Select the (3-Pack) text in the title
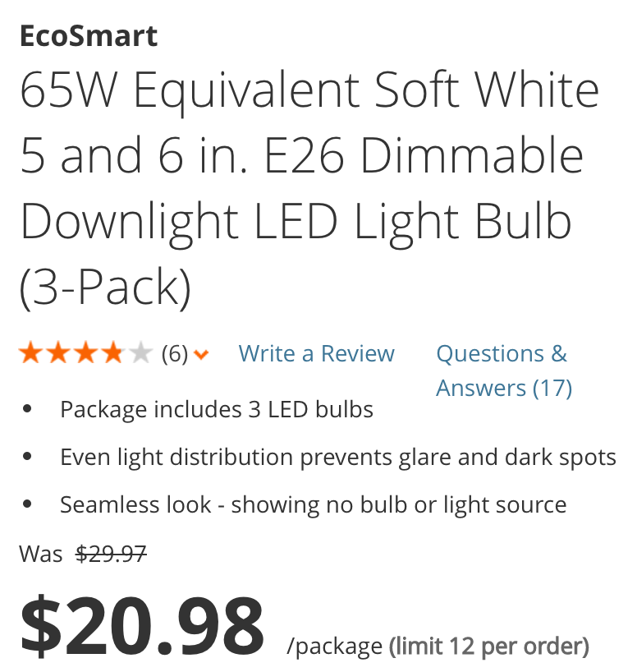Viewport: 637px width, 672px height. pos(105,287)
